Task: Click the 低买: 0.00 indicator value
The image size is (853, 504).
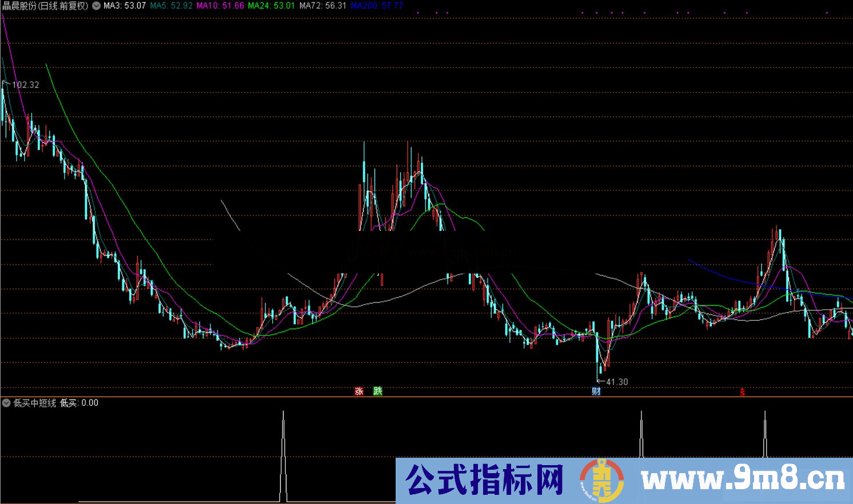Action: coord(79,403)
